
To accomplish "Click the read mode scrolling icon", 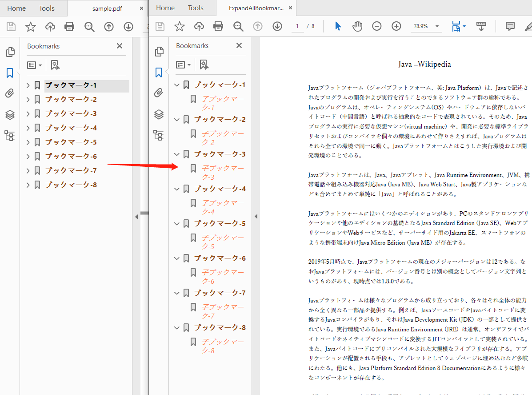I will pyautogui.click(x=481, y=26).
